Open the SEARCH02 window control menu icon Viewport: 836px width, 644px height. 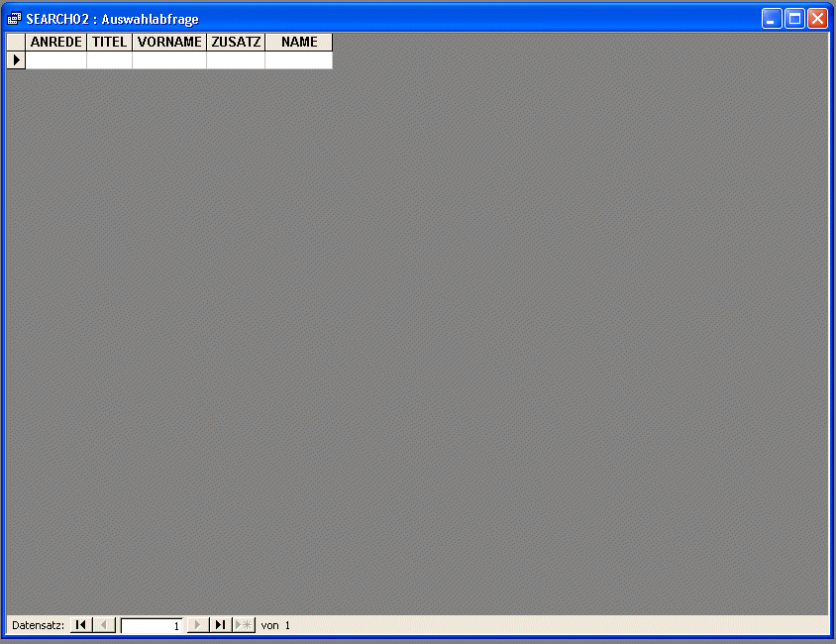[x=15, y=19]
